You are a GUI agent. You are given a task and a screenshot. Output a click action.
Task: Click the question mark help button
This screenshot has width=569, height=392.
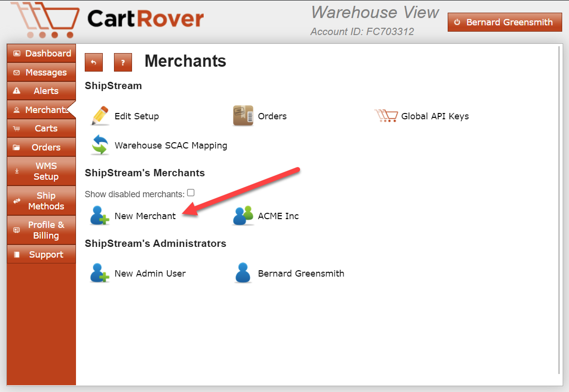click(x=123, y=62)
